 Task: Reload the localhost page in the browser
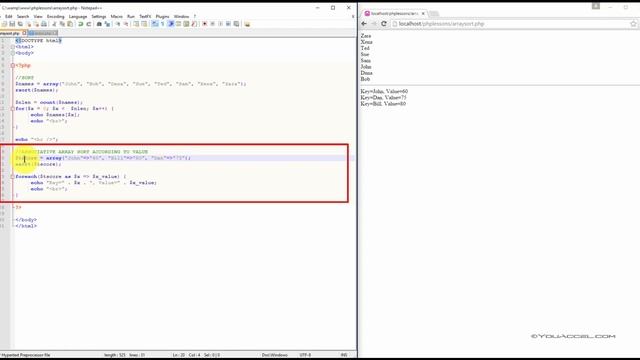tap(384, 24)
